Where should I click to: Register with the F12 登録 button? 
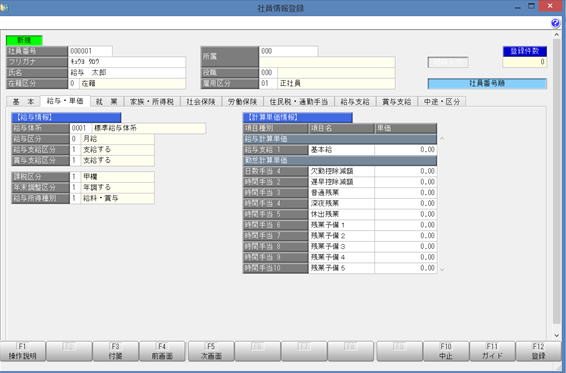point(539,351)
